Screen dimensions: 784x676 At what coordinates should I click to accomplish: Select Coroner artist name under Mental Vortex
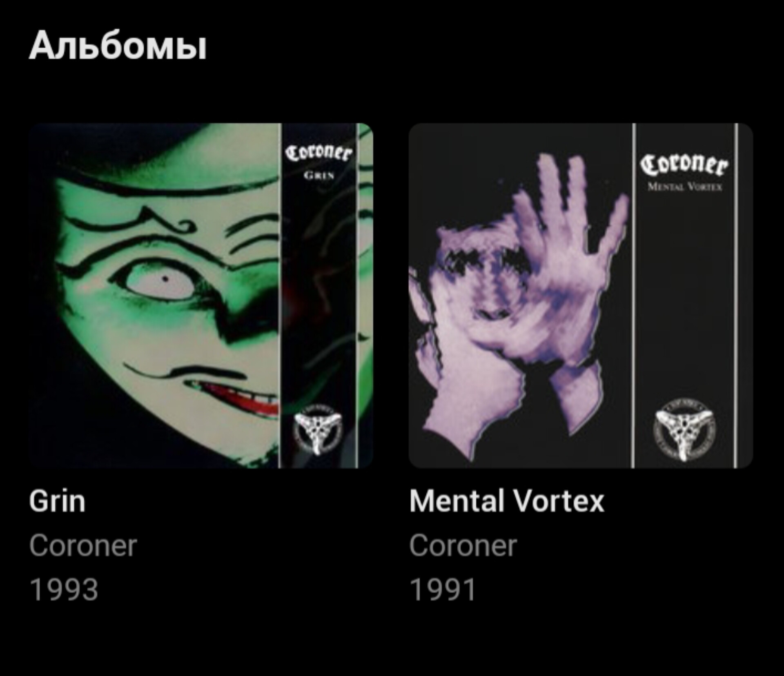(463, 546)
